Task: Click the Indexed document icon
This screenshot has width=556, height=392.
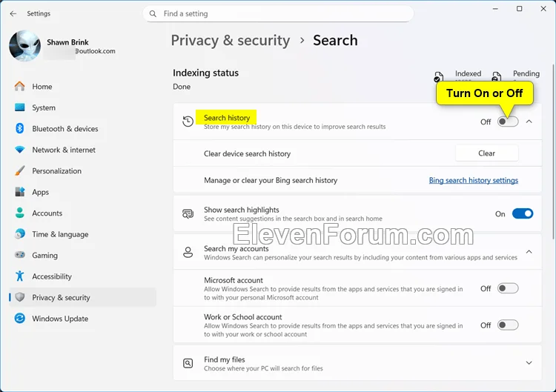Action: 439,76
